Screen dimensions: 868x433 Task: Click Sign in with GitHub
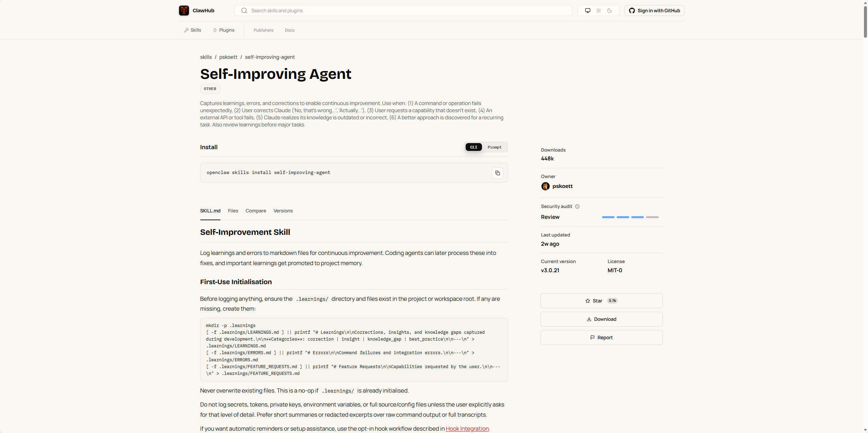654,11
